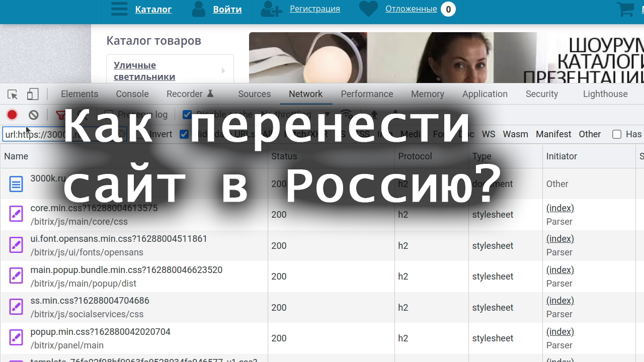Toggle the Hide data URLs checkbox
644x362 pixels.
tap(184, 134)
